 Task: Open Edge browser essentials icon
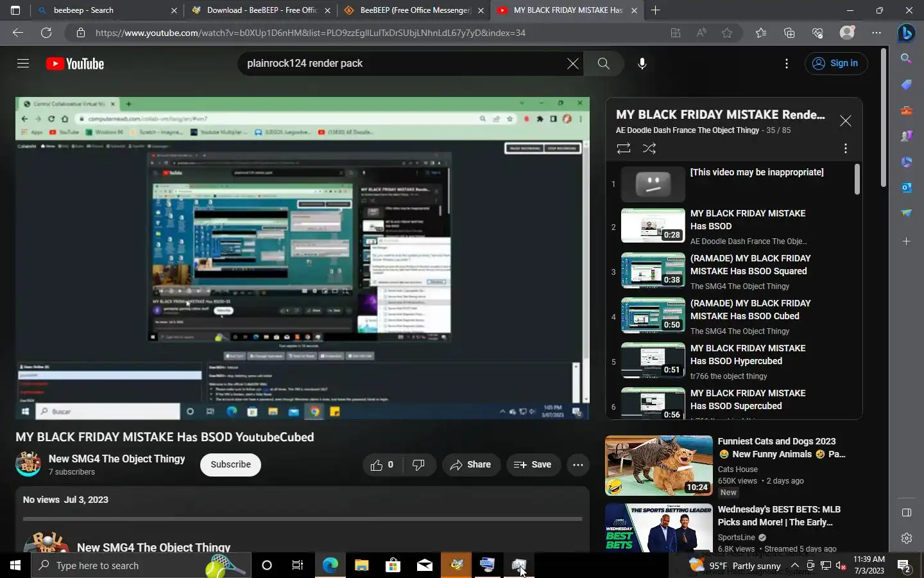pos(817,33)
